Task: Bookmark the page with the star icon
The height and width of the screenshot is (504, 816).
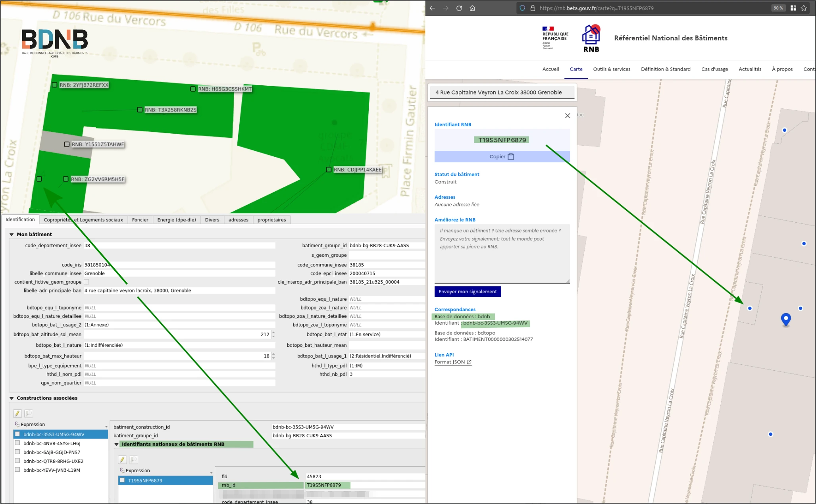Action: pyautogui.click(x=804, y=8)
